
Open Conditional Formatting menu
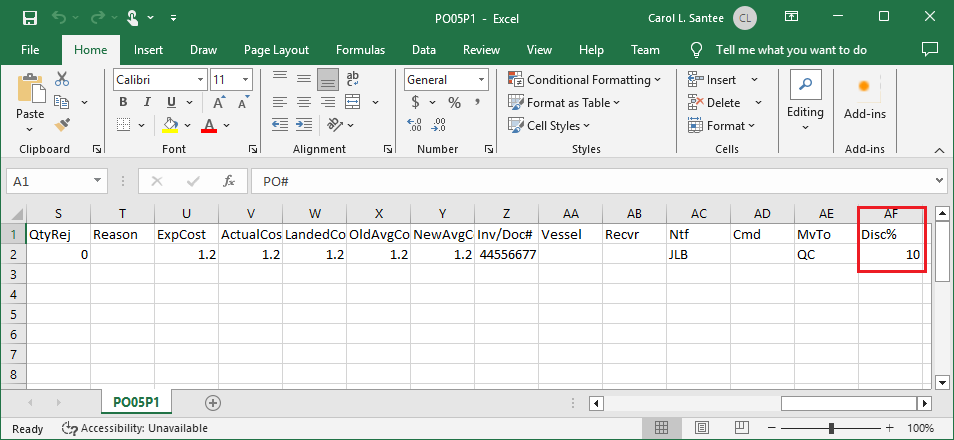tap(585, 80)
